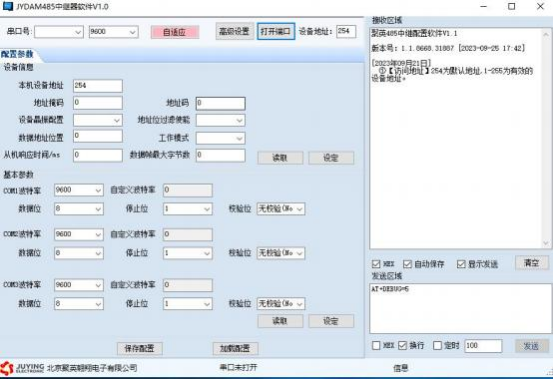This screenshot has width=554, height=380.
Task: Focus the 地址掩码 input field
Action: (98, 103)
